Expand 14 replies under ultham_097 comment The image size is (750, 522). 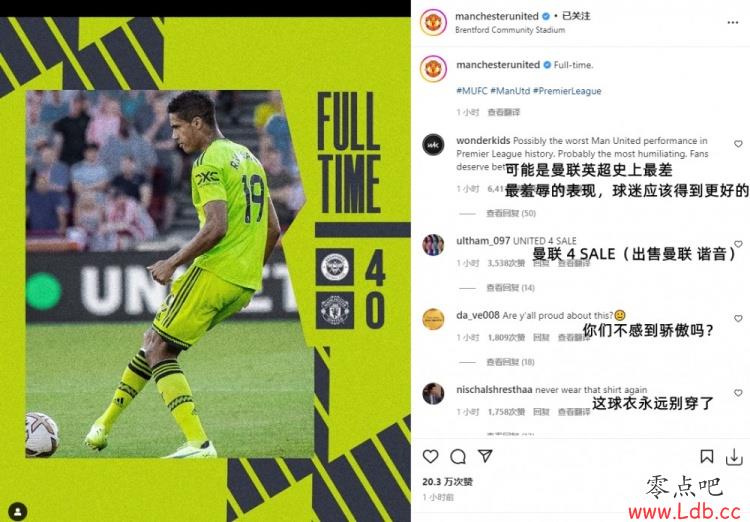pos(510,288)
